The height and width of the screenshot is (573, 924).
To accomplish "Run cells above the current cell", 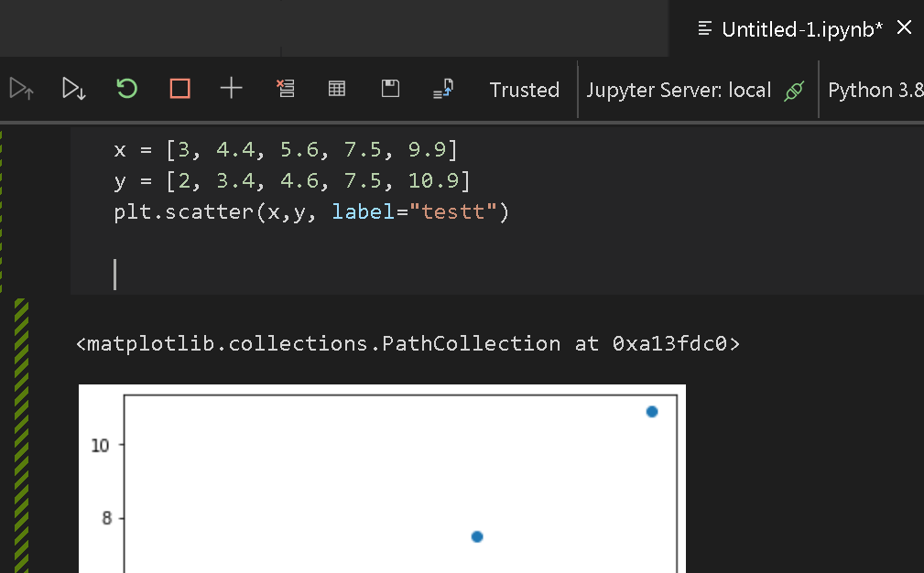I will coord(22,89).
